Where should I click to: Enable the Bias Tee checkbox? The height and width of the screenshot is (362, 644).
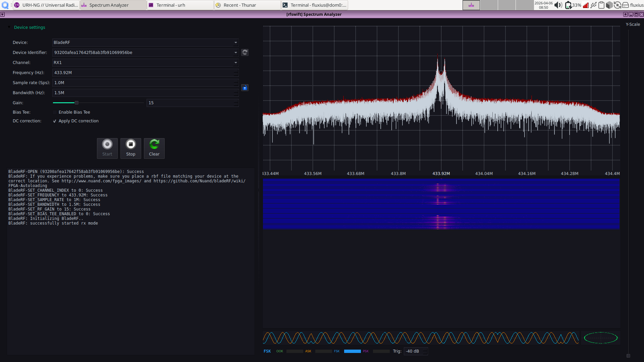[55, 112]
